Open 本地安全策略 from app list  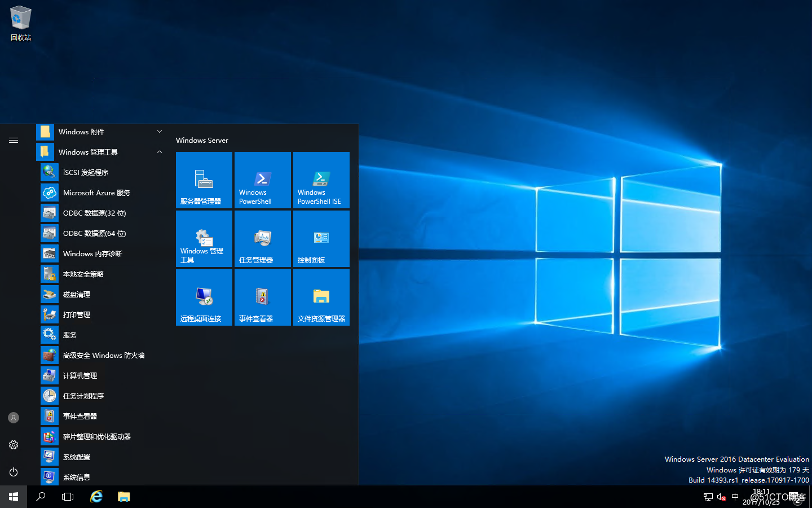point(103,274)
